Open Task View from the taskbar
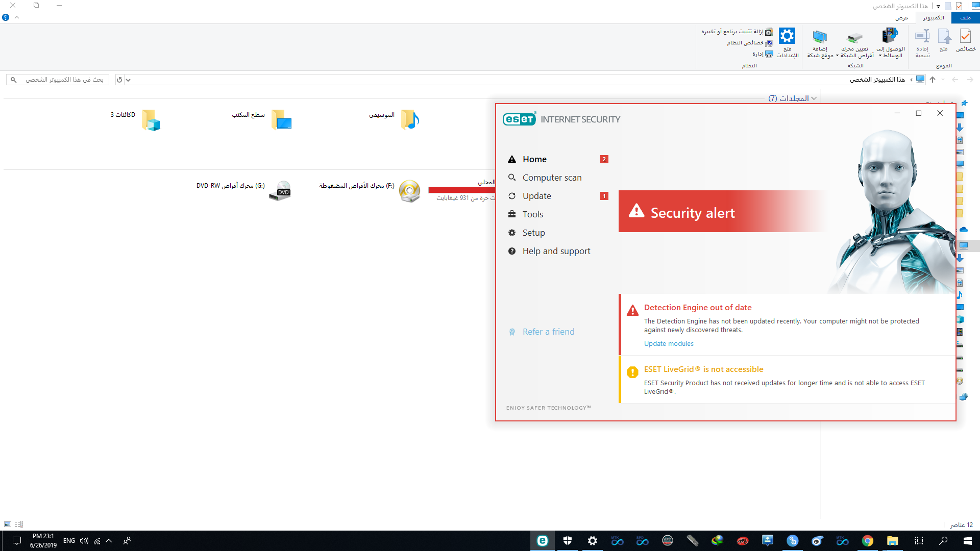The width and height of the screenshot is (980, 551). tap(918, 541)
